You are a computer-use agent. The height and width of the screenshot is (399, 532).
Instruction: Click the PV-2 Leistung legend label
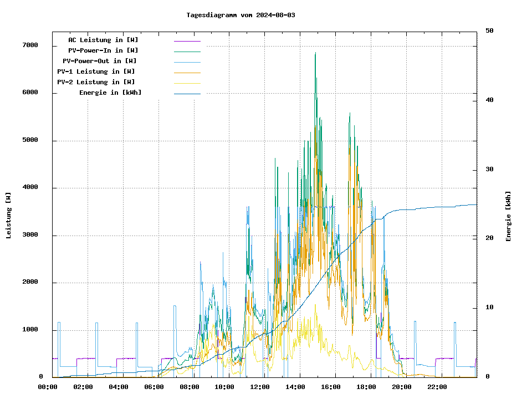pos(96,82)
